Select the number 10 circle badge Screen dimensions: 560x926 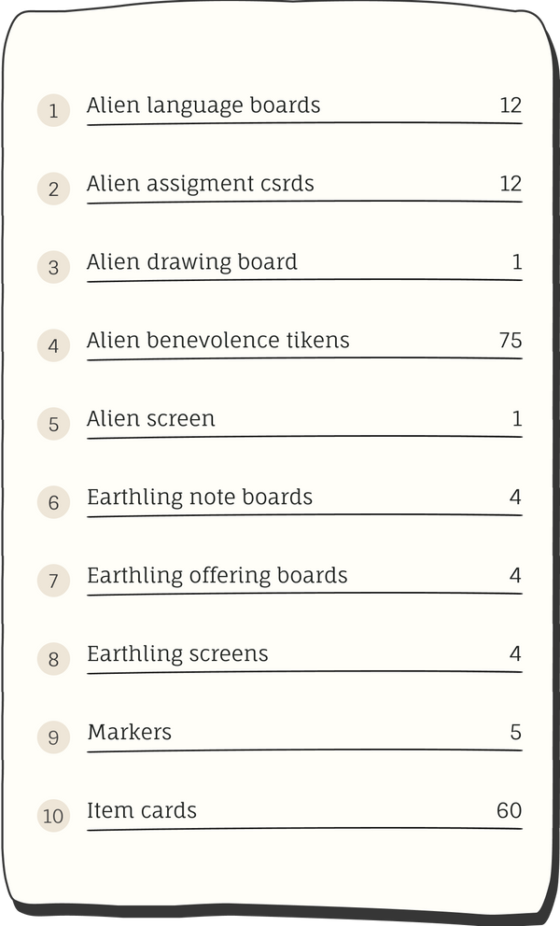pyautogui.click(x=53, y=816)
